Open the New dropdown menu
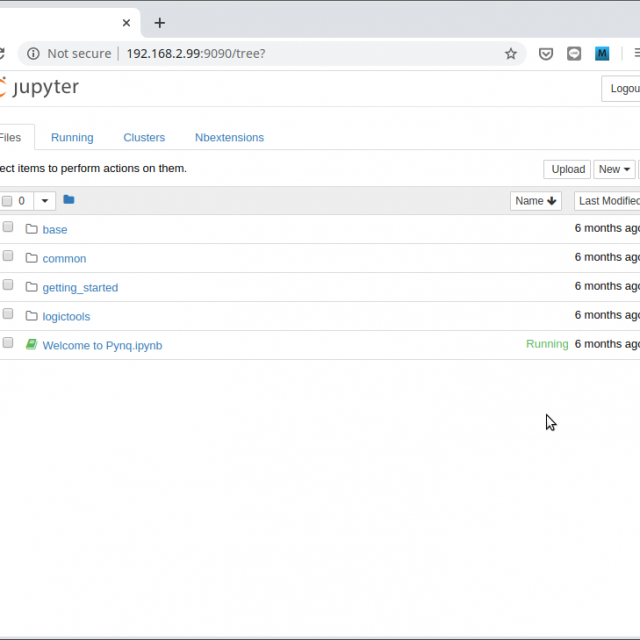The width and height of the screenshot is (640, 640). (613, 169)
